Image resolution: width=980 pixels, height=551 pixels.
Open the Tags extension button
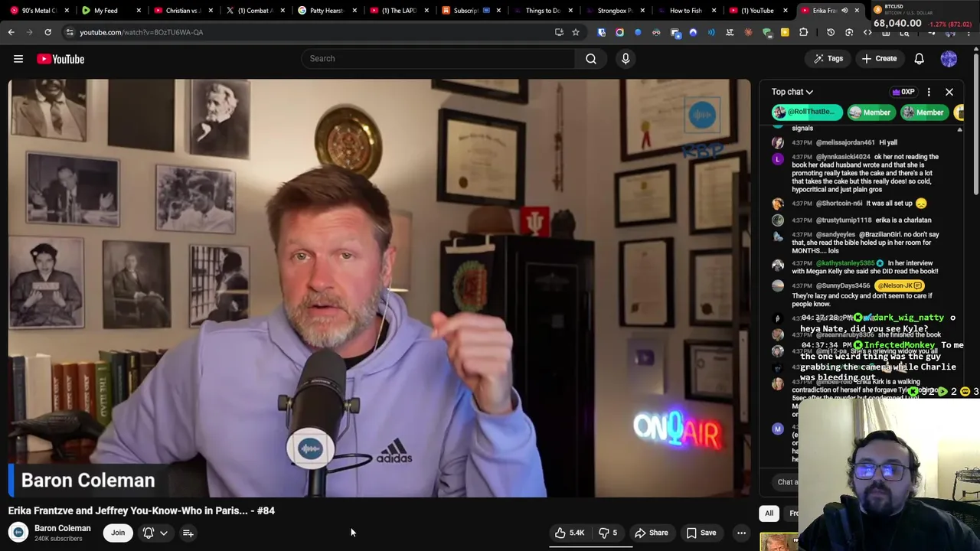point(828,58)
